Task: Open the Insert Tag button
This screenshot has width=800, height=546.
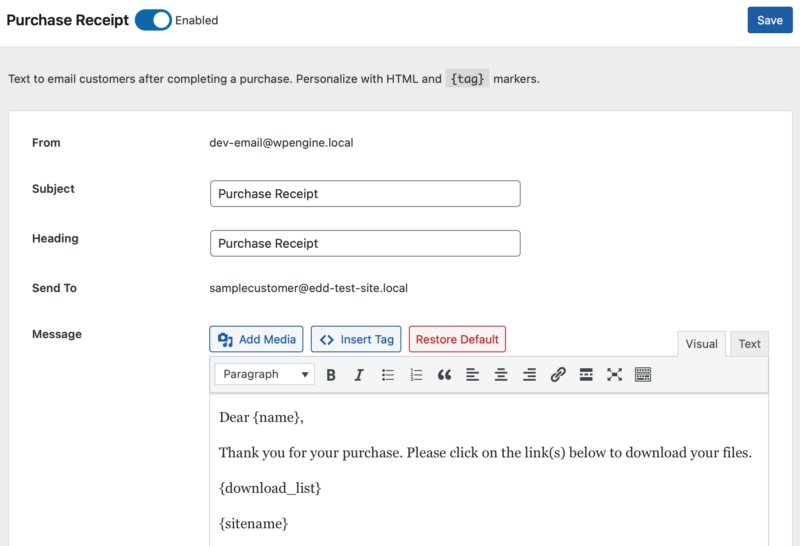Action: 357,339
